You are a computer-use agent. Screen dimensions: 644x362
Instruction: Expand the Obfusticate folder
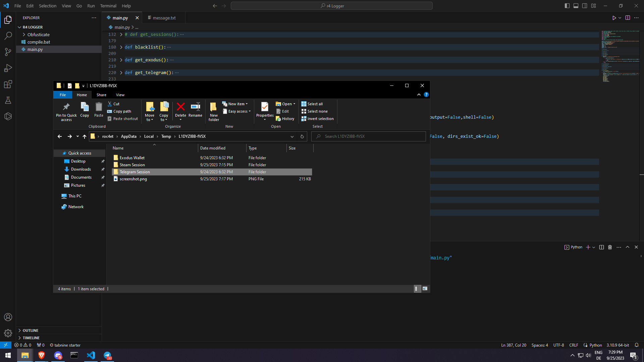(38, 35)
